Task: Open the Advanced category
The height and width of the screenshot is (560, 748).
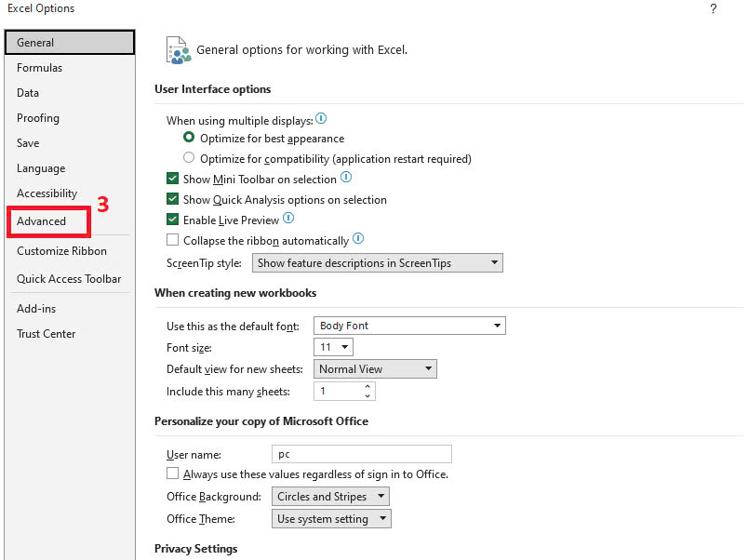Action: click(x=48, y=221)
